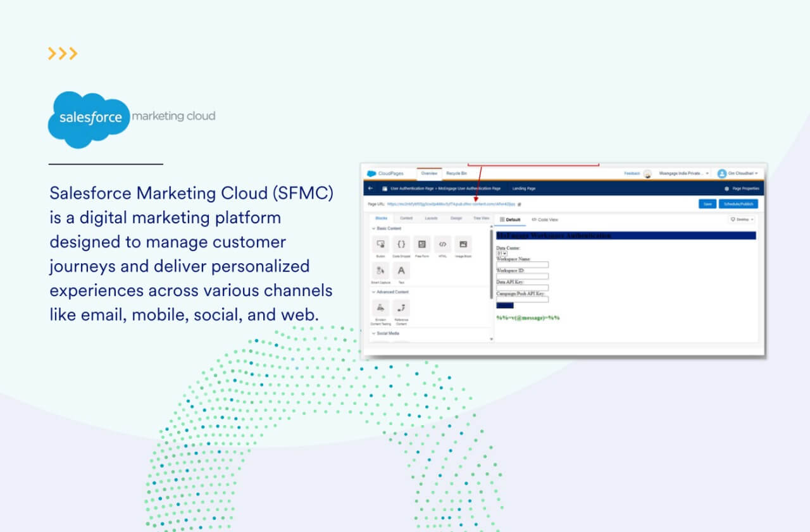This screenshot has width=810, height=532.
Task: Select the Code Snippet block icon
Action: click(401, 244)
